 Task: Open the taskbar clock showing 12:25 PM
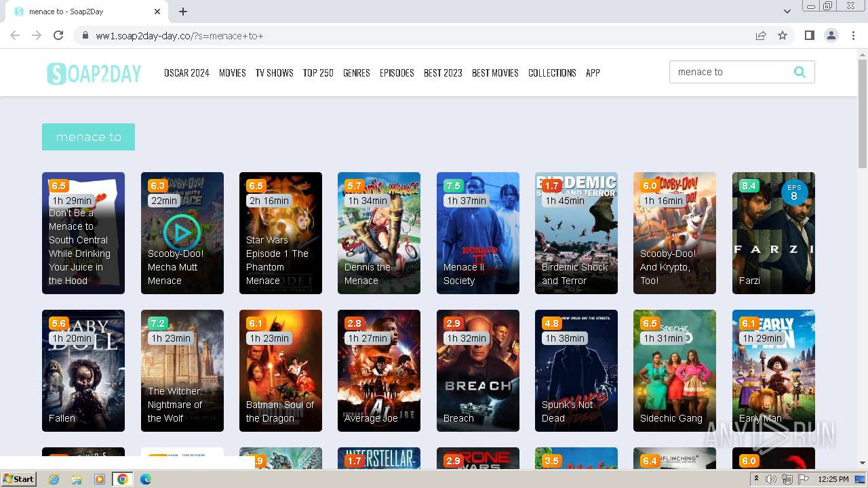click(x=833, y=479)
